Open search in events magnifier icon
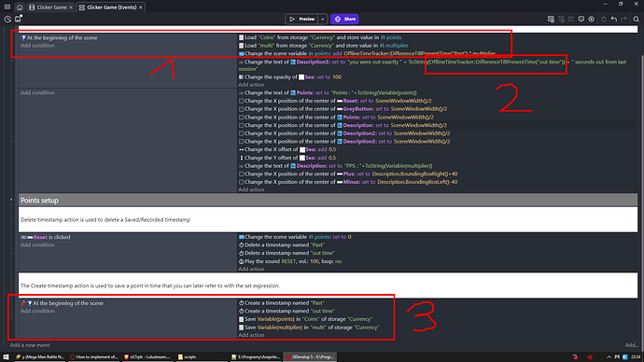 pyautogui.click(x=637, y=19)
